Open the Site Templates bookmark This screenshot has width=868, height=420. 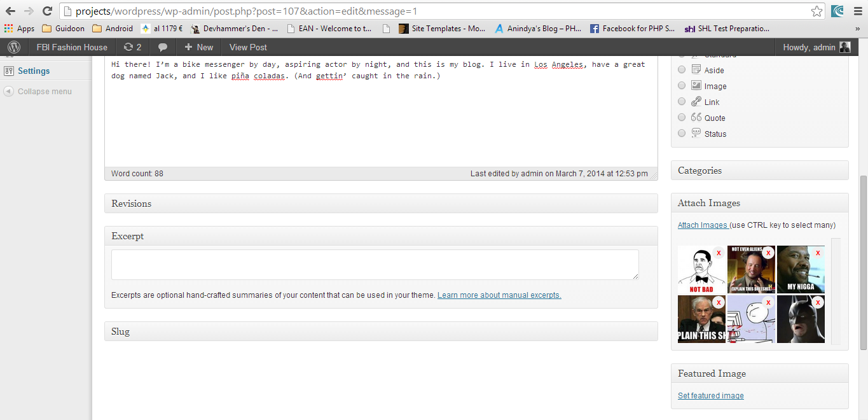coord(442,29)
